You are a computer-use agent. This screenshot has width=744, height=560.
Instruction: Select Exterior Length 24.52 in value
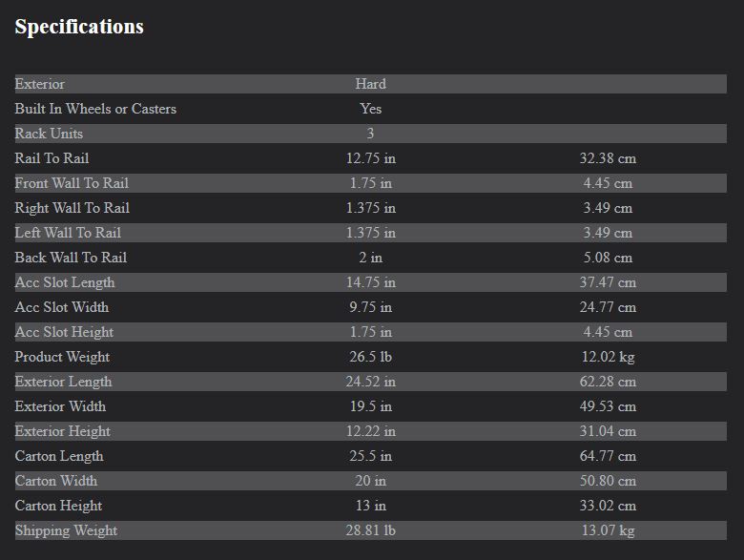pyautogui.click(x=371, y=382)
